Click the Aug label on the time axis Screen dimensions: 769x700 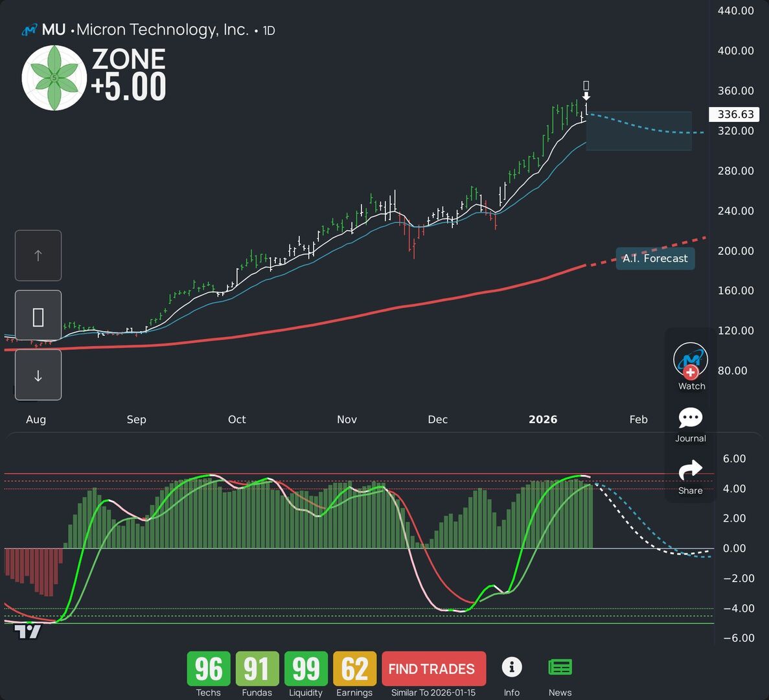(x=36, y=419)
